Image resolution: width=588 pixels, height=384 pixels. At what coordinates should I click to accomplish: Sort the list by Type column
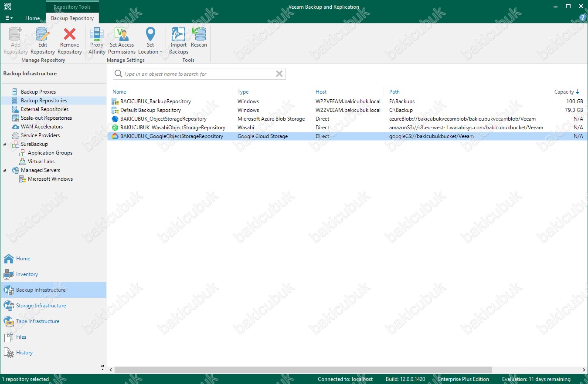click(x=243, y=92)
